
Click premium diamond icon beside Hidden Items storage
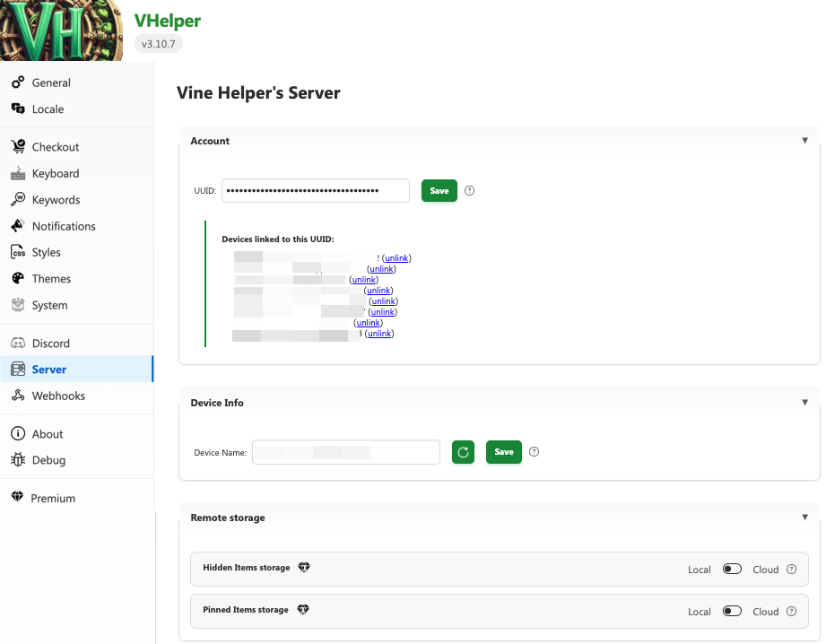[x=304, y=568]
